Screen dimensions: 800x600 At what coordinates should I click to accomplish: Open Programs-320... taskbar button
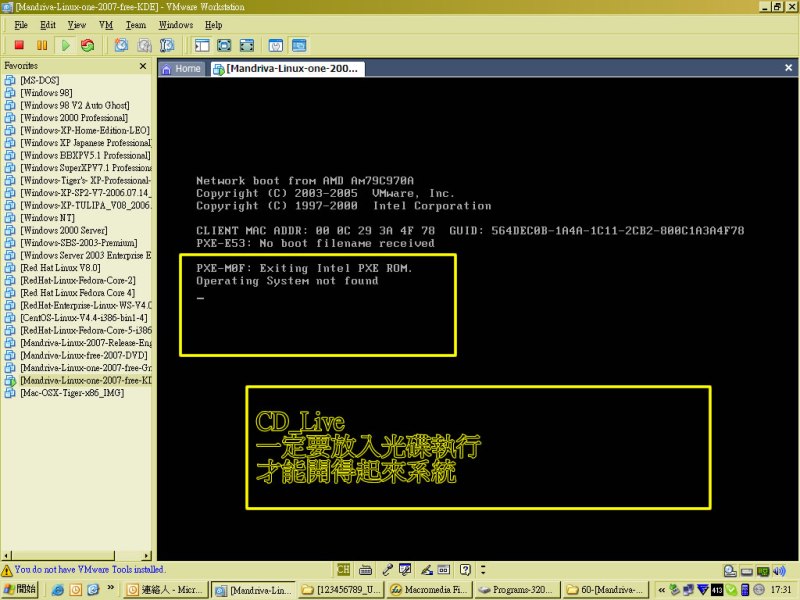(x=517, y=590)
